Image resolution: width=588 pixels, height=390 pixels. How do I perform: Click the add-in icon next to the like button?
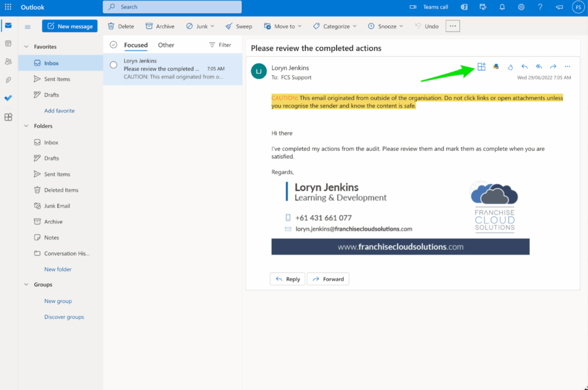point(496,67)
